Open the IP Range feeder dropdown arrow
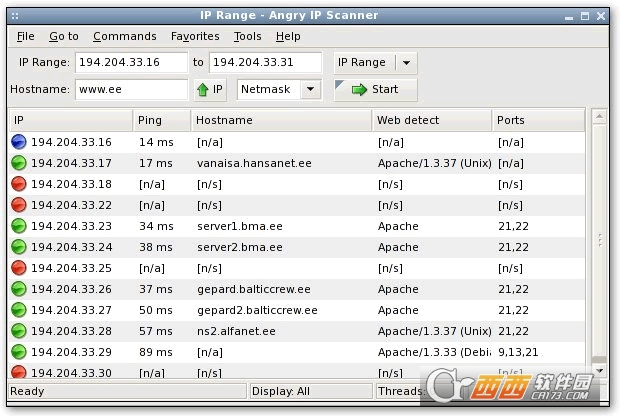Viewport: 620px width, 416px height. tap(406, 62)
